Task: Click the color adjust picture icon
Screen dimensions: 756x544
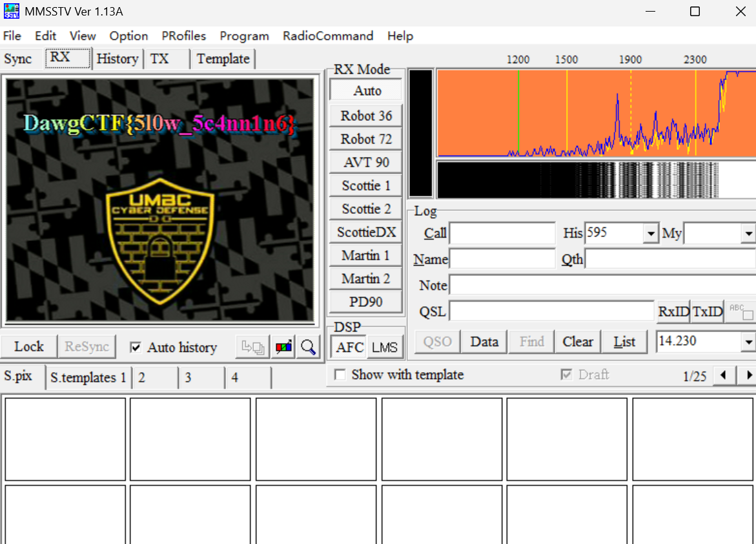Action: pyautogui.click(x=284, y=347)
